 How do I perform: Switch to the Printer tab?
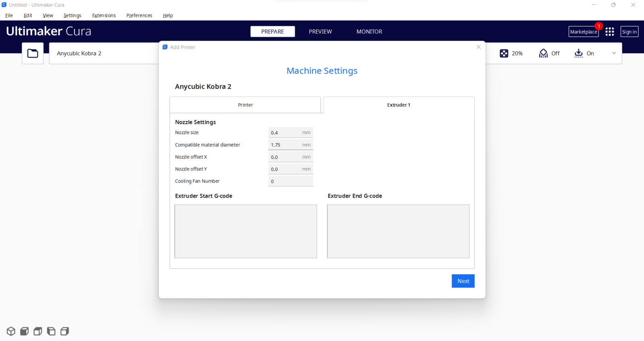245,105
